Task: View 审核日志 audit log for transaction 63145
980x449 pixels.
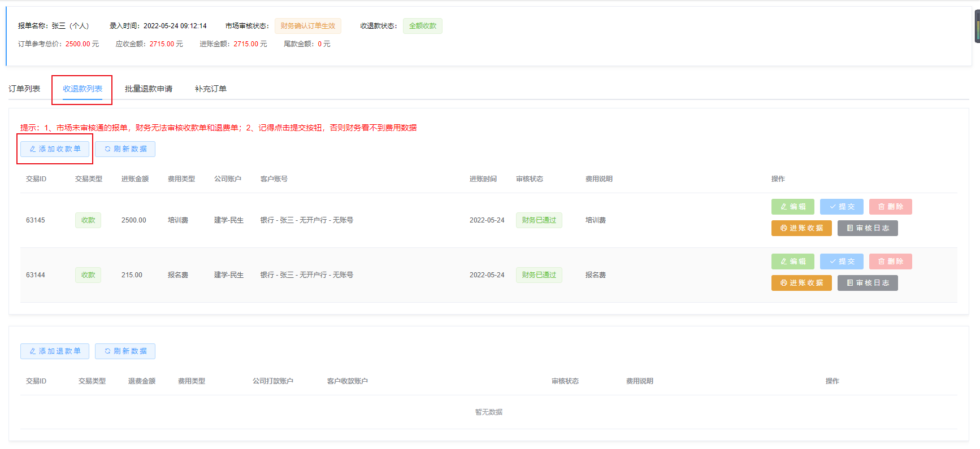Action: 868,228
